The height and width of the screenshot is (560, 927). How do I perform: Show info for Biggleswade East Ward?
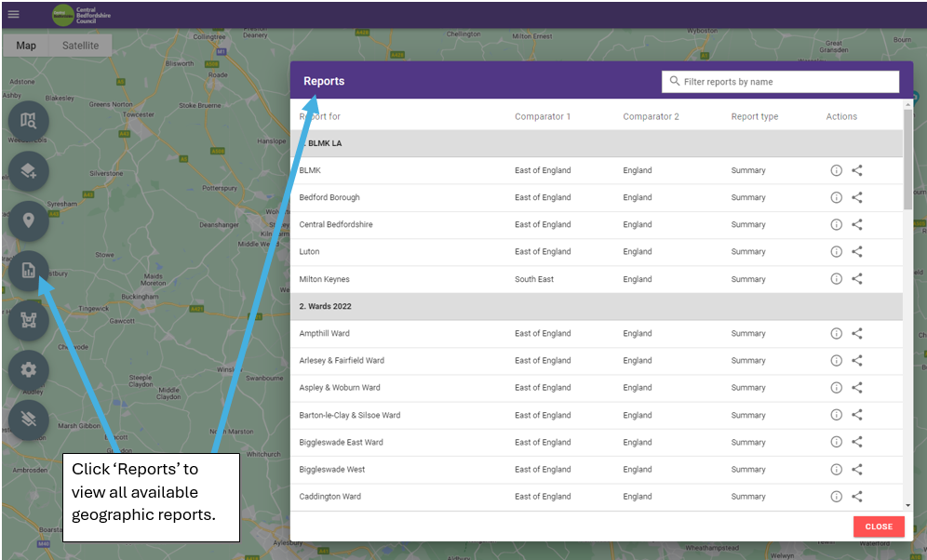(836, 442)
